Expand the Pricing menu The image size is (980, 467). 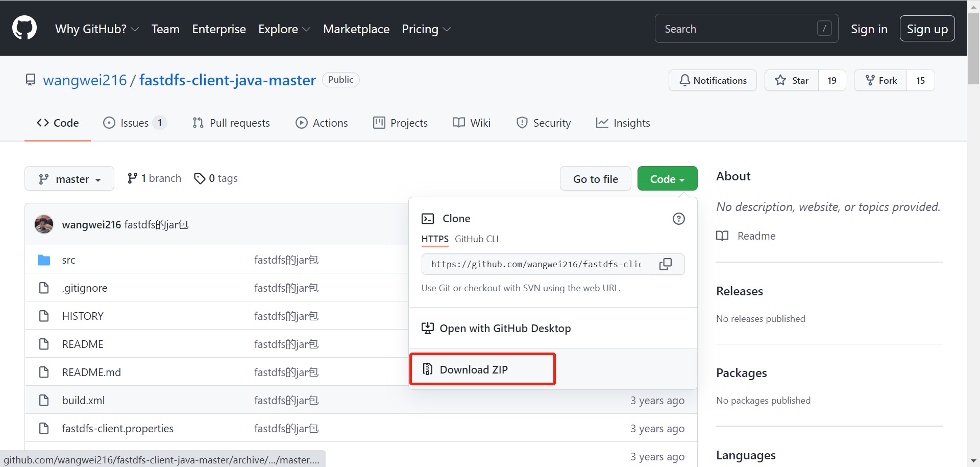pyautogui.click(x=426, y=29)
